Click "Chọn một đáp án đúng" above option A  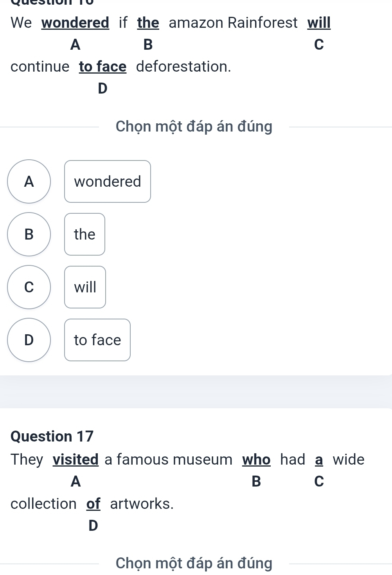[194, 126]
